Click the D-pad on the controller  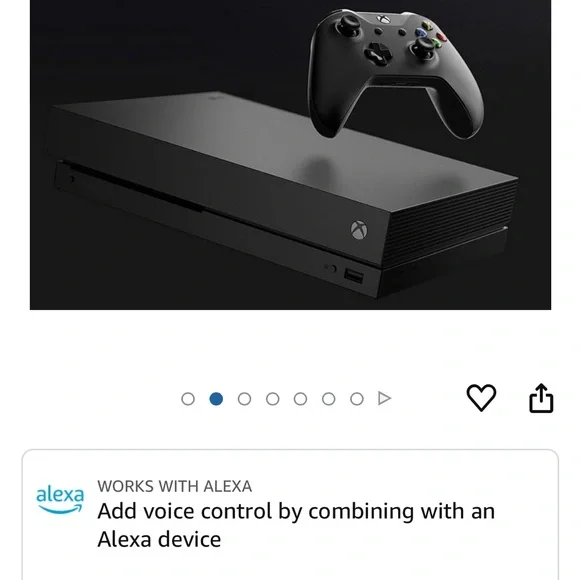coord(378,53)
